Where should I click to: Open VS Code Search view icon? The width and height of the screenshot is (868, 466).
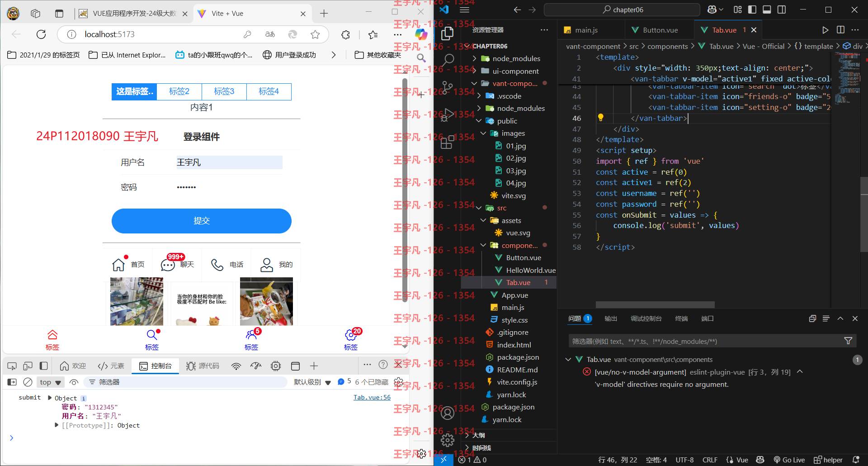click(447, 60)
